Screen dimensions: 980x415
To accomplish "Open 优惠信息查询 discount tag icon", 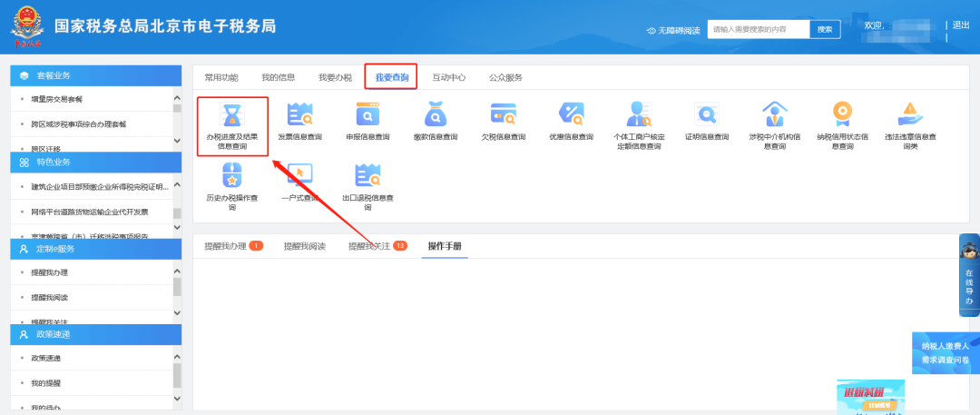I will 572,114.
